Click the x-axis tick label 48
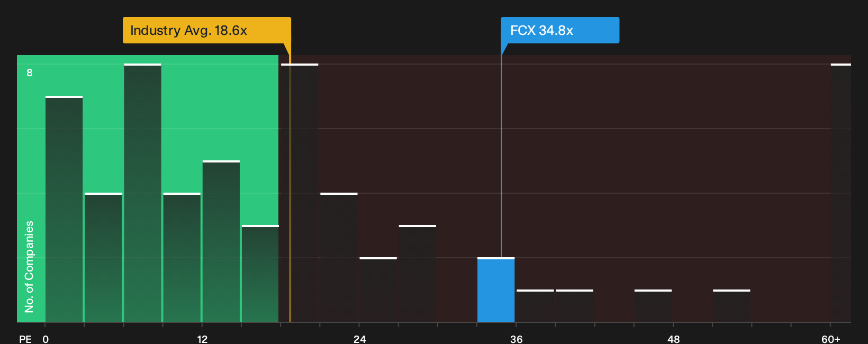This screenshot has width=868, height=344. [673, 339]
